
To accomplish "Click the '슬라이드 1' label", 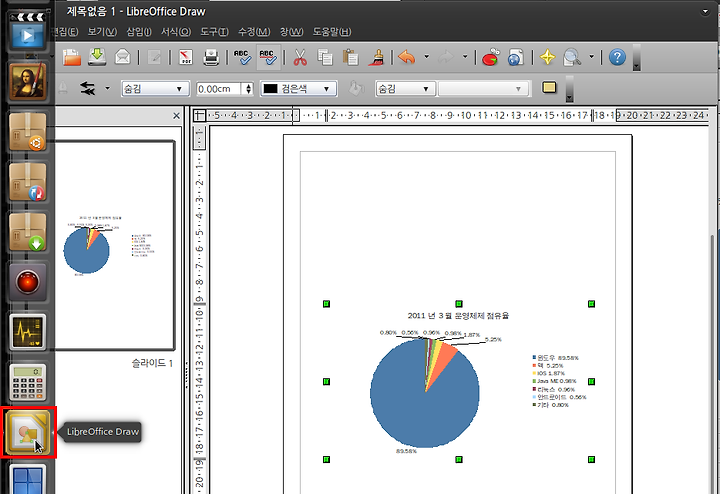I will [x=152, y=363].
